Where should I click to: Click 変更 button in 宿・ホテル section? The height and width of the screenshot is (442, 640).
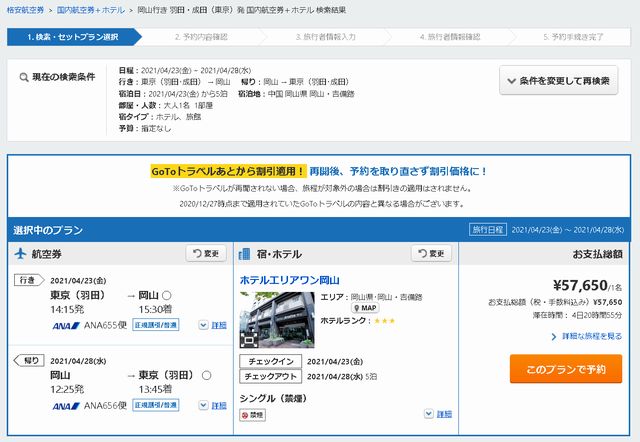431,253
